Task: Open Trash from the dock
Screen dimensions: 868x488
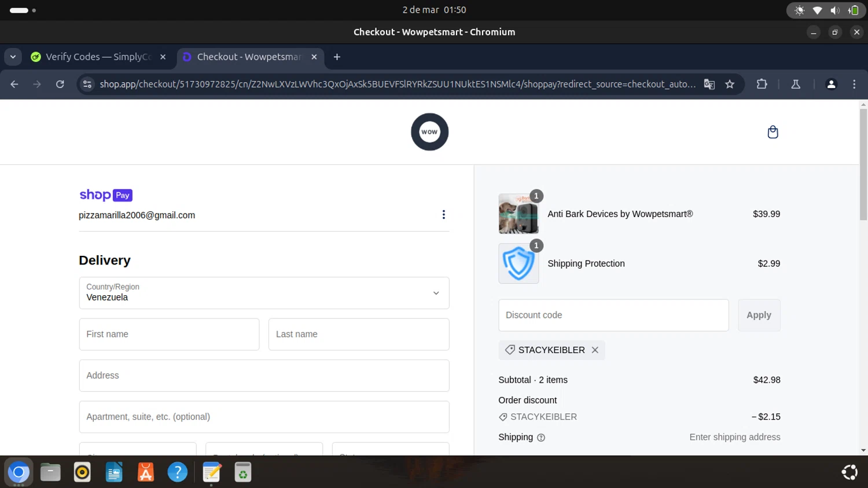Action: (243, 472)
